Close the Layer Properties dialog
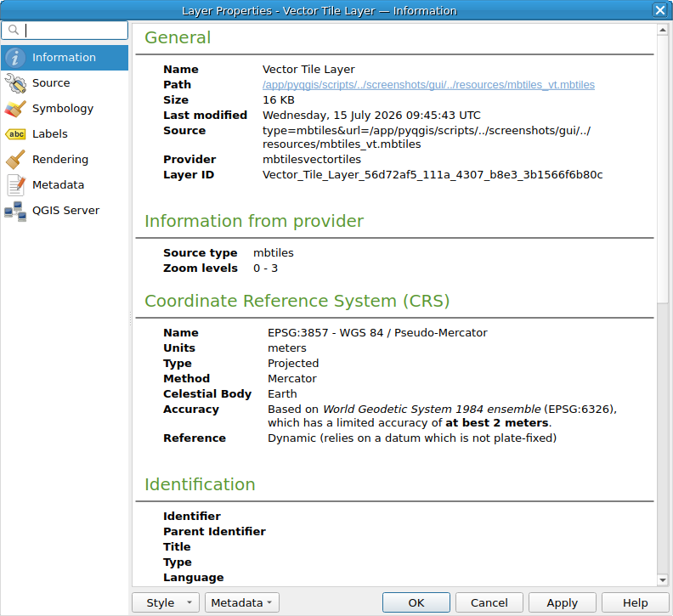673x616 pixels. pyautogui.click(x=659, y=10)
